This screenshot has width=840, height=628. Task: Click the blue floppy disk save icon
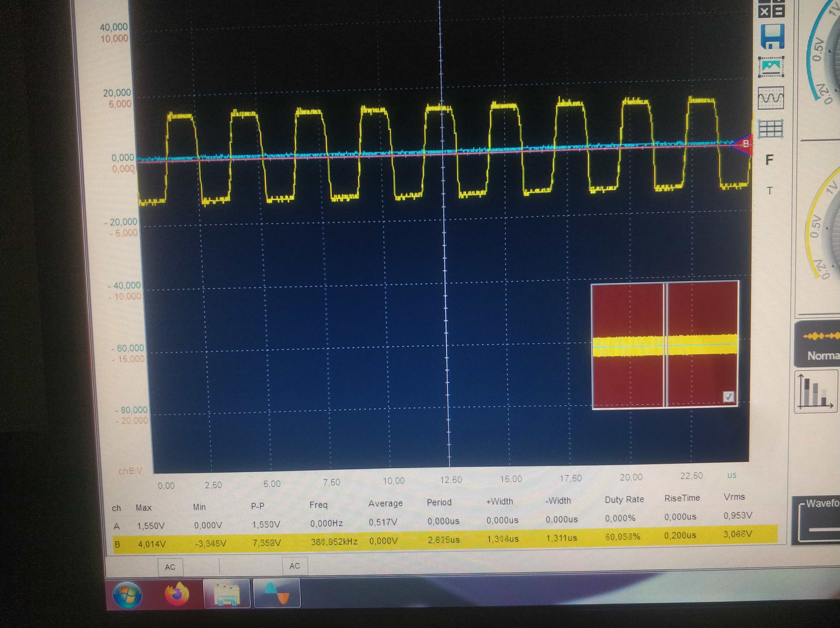772,37
